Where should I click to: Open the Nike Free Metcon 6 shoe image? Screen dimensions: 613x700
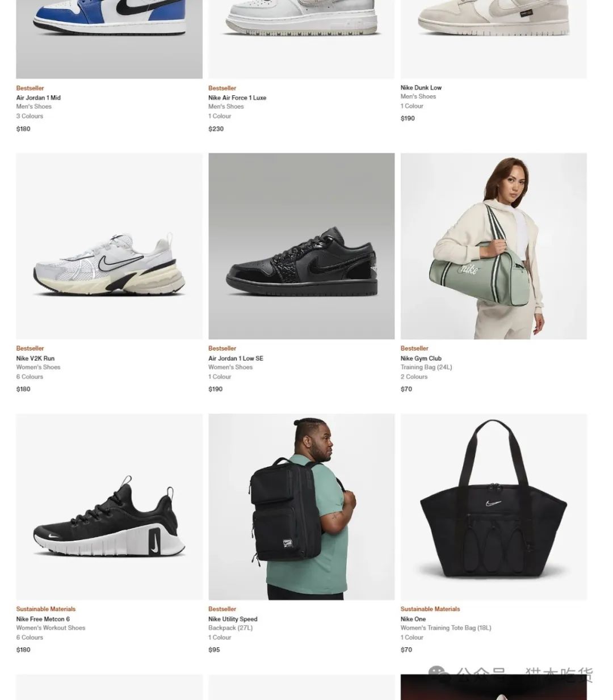[109, 507]
